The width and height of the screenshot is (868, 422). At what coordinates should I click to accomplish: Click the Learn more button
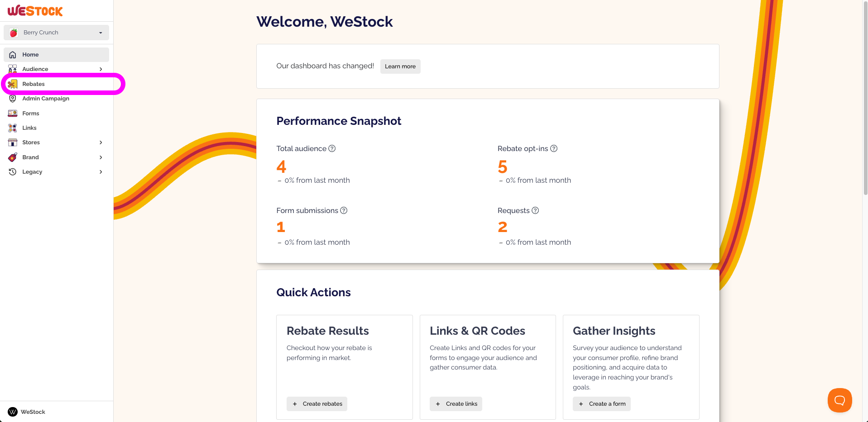click(400, 66)
